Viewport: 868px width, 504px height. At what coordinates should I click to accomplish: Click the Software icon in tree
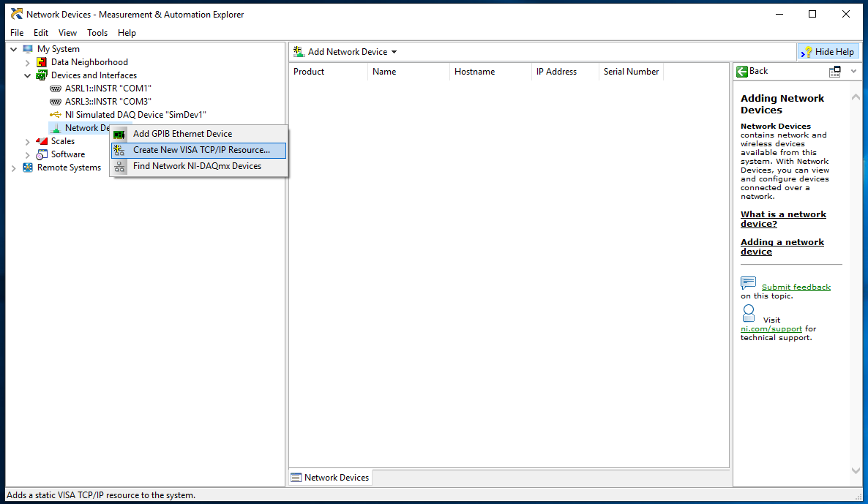click(x=42, y=154)
